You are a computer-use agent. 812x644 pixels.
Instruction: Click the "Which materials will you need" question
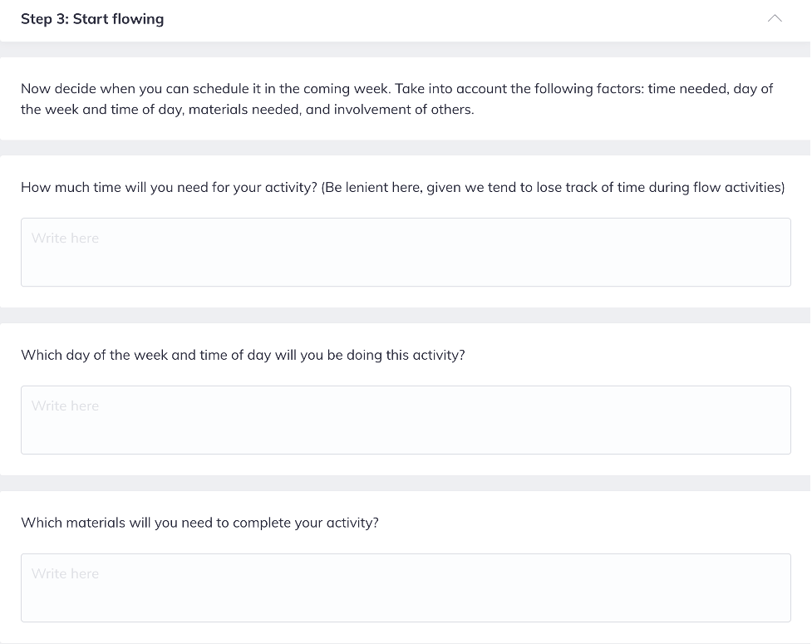click(199, 523)
